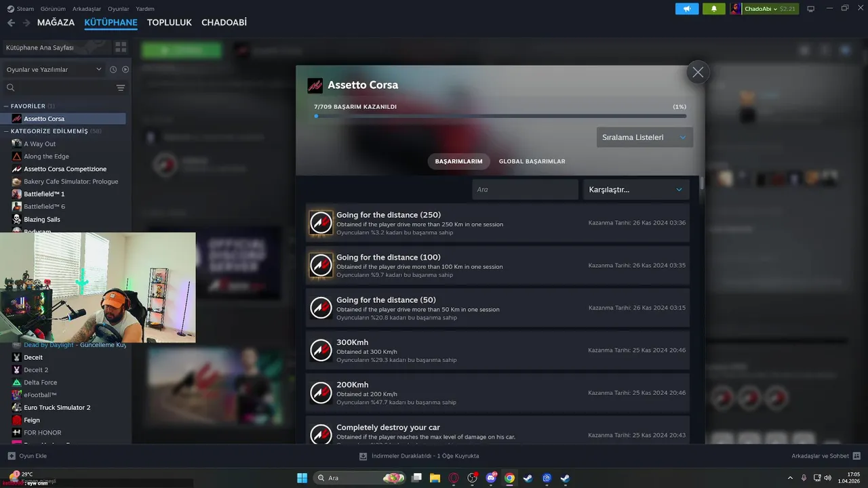Click Oyun Ekle to add game

pyautogui.click(x=27, y=456)
